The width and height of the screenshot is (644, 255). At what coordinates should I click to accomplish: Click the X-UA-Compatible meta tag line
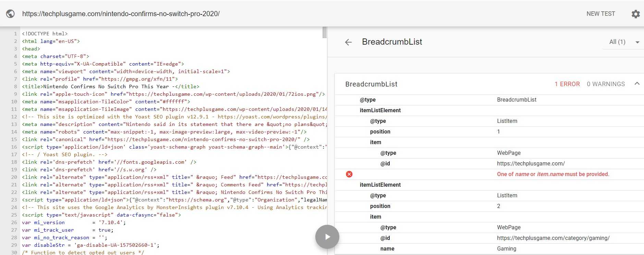103,64
